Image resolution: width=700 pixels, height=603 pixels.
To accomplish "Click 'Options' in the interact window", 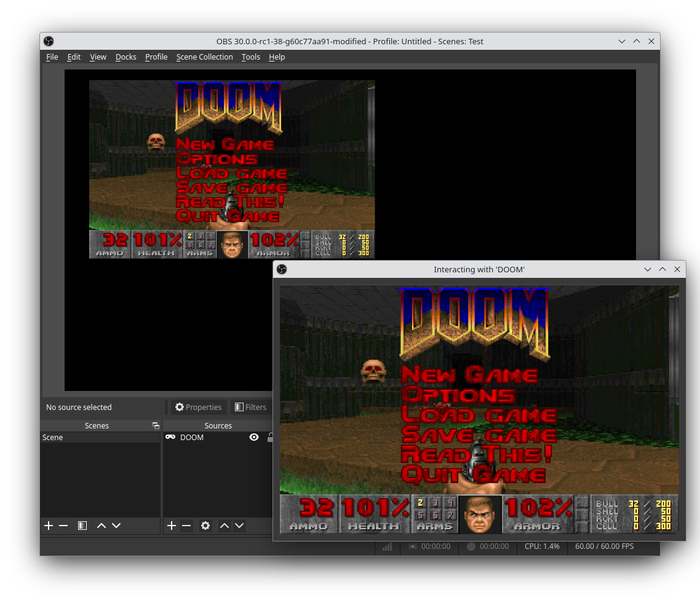I will point(458,395).
